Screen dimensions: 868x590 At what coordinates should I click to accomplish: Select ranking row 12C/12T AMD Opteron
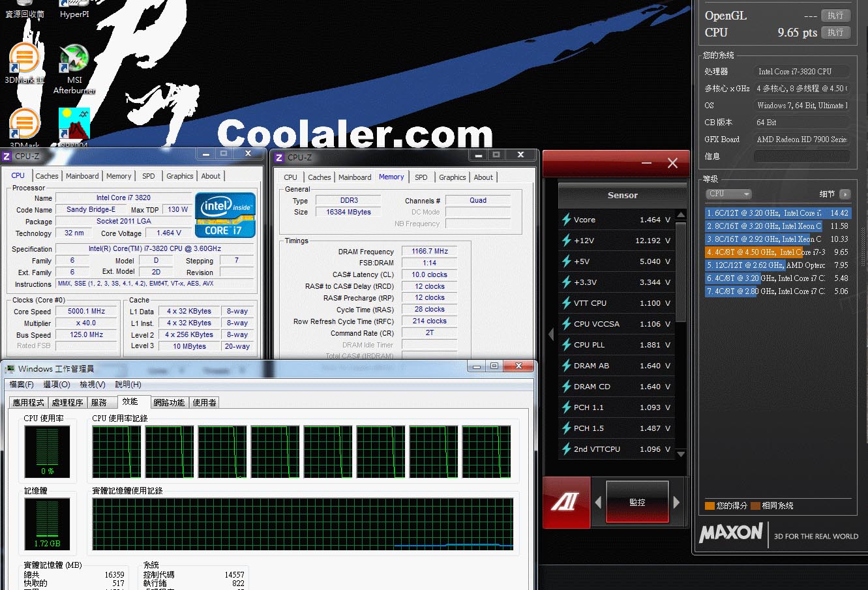click(778, 265)
